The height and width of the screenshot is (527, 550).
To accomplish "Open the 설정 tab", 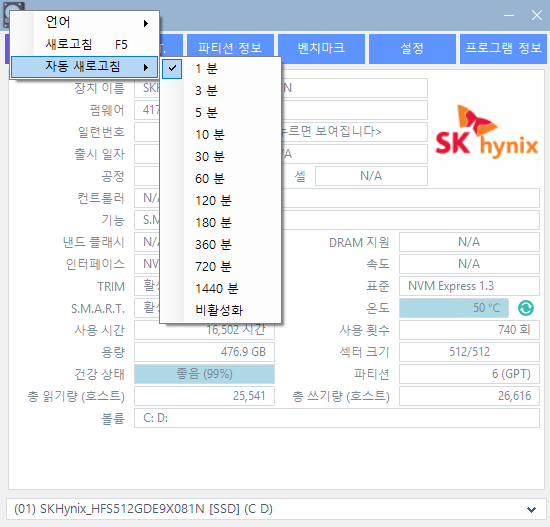I will click(412, 49).
